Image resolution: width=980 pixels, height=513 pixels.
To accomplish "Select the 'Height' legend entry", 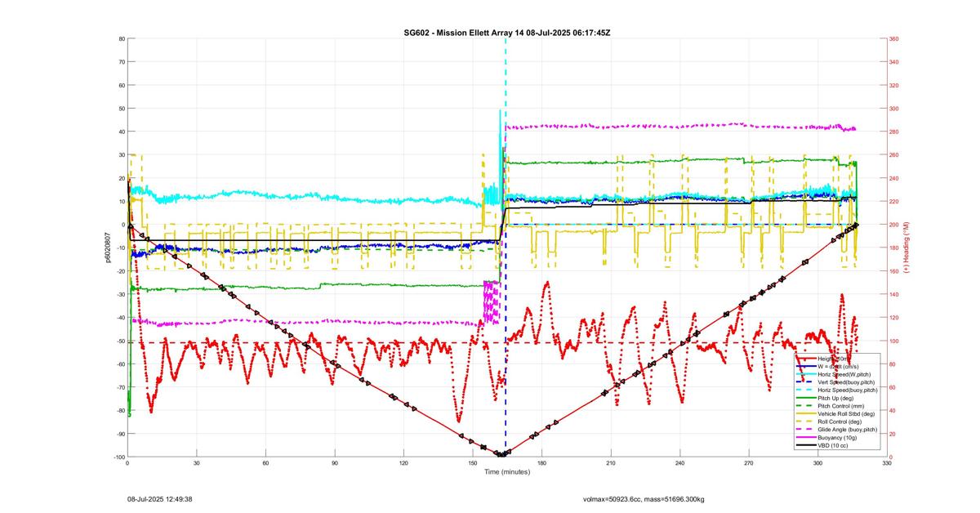I will click(x=823, y=359).
